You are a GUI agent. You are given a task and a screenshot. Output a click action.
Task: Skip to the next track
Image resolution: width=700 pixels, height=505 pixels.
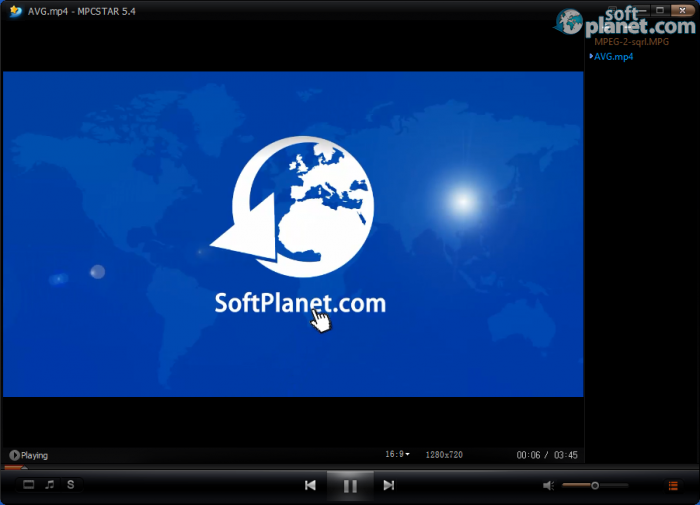[389, 485]
